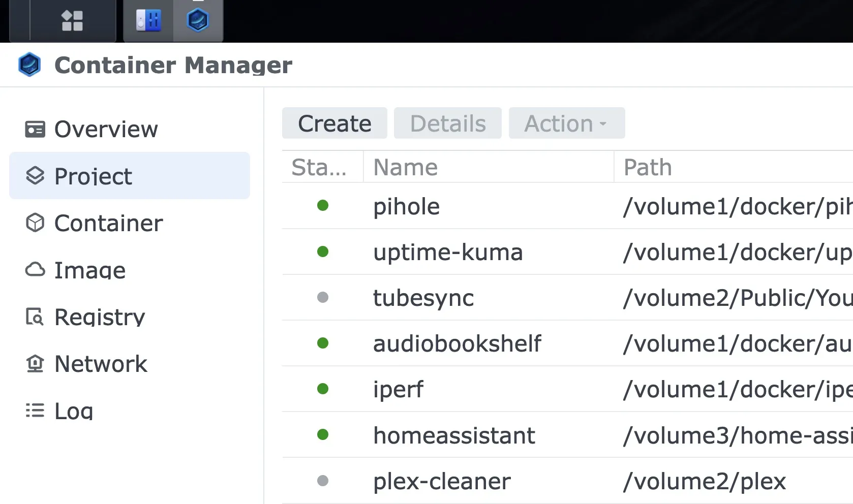
Task: Click the Container Manager taskbar icon
Action: click(199, 21)
